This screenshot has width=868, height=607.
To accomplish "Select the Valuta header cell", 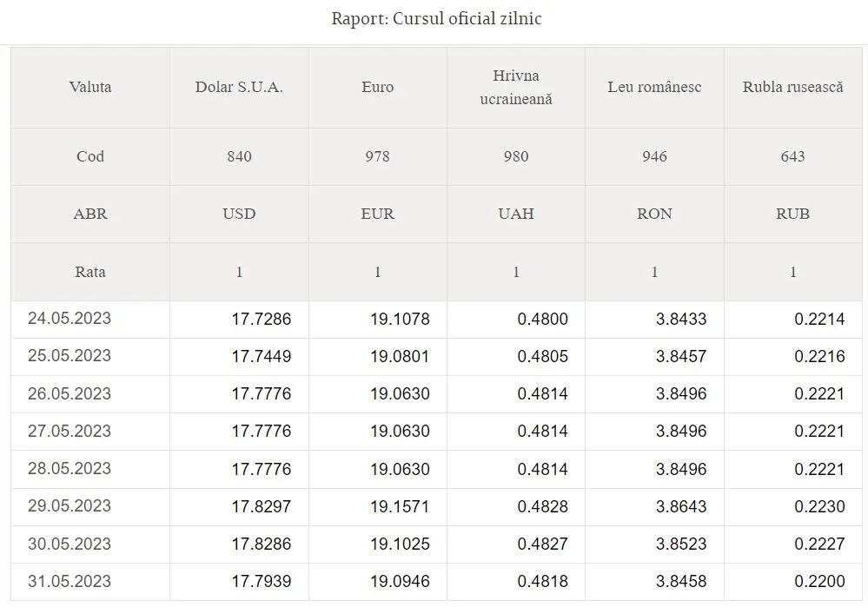I will (x=90, y=88).
